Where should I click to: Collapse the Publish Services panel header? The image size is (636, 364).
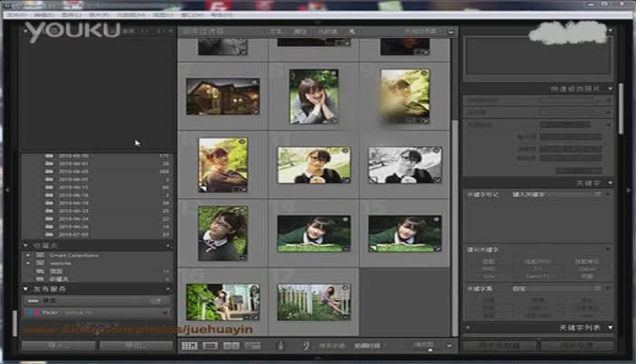25,289
